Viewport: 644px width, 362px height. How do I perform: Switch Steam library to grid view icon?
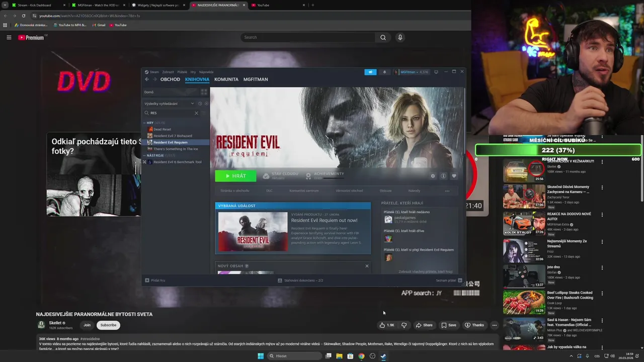204,92
